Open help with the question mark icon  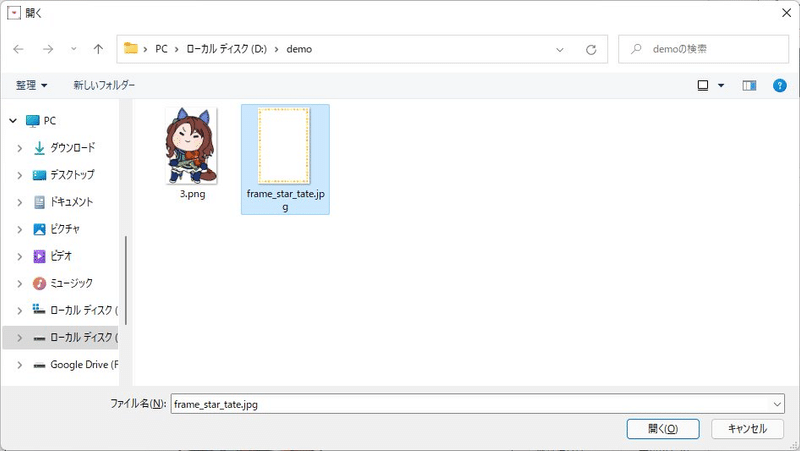(x=780, y=85)
